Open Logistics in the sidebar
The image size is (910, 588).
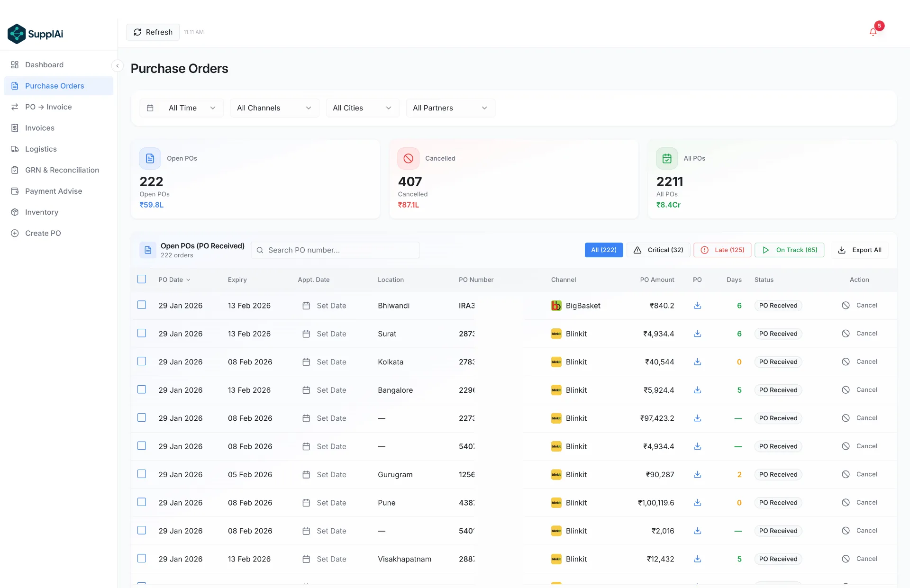pos(59,149)
